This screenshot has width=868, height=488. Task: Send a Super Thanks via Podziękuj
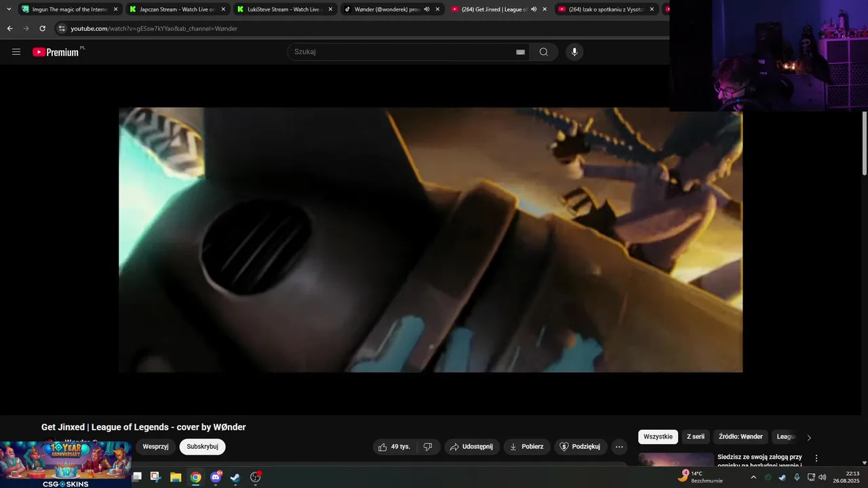click(580, 447)
